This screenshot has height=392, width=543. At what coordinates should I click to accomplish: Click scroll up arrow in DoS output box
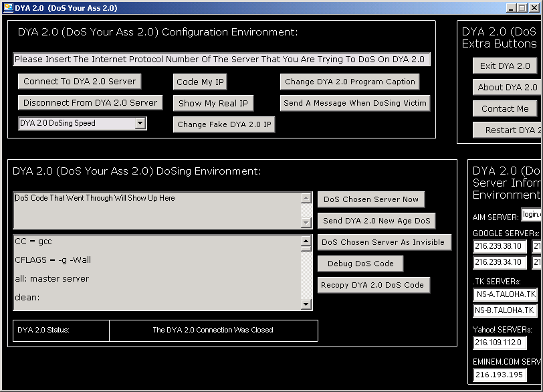coord(306,199)
